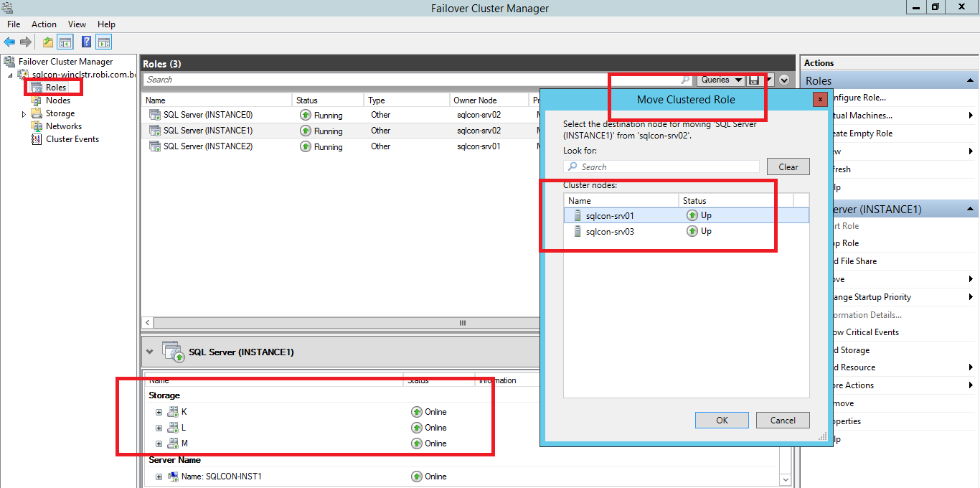Click the Back arrow toolbar icon
980x488 pixels.
click(9, 42)
